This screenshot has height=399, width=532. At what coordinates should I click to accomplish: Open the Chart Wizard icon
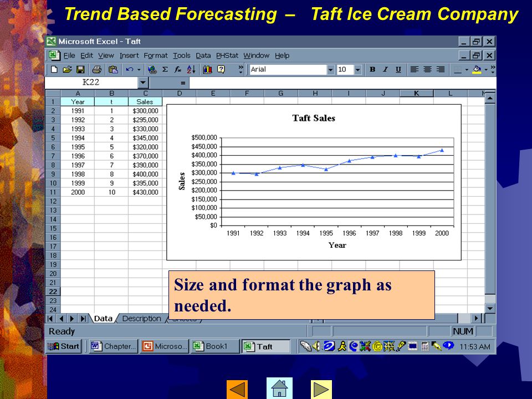pyautogui.click(x=207, y=70)
